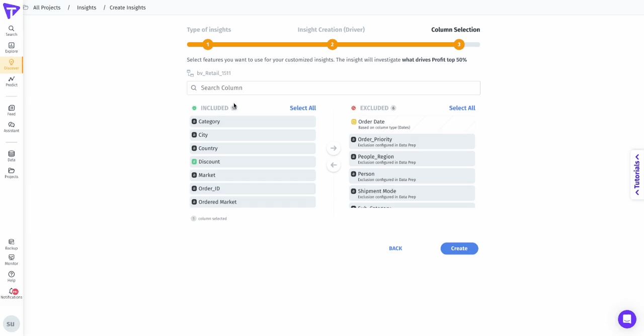
Task: Click the Create button
Action: (x=459, y=248)
